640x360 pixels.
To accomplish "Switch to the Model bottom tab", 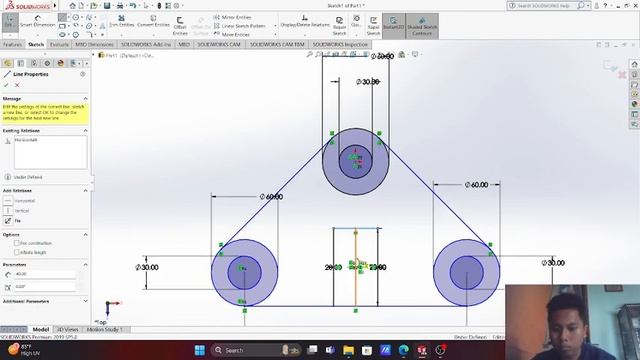I will tap(41, 329).
